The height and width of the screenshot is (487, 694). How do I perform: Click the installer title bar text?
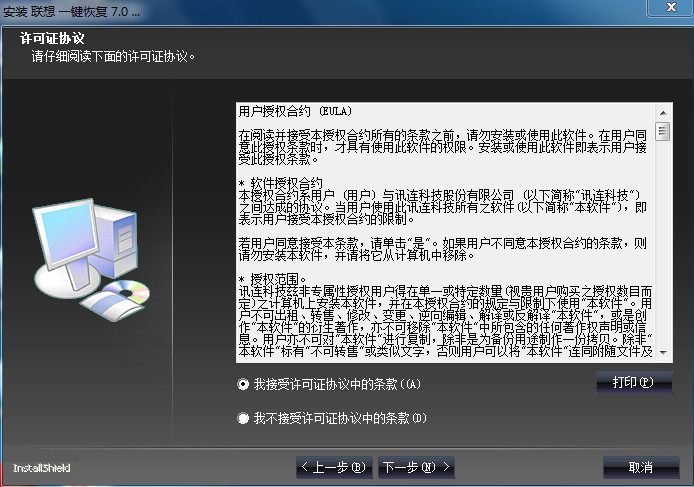coord(72,12)
